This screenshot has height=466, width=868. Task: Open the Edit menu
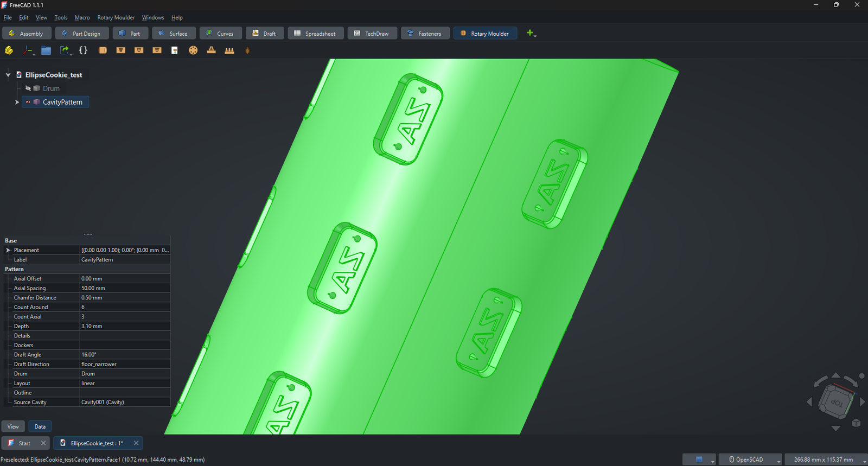pyautogui.click(x=24, y=17)
